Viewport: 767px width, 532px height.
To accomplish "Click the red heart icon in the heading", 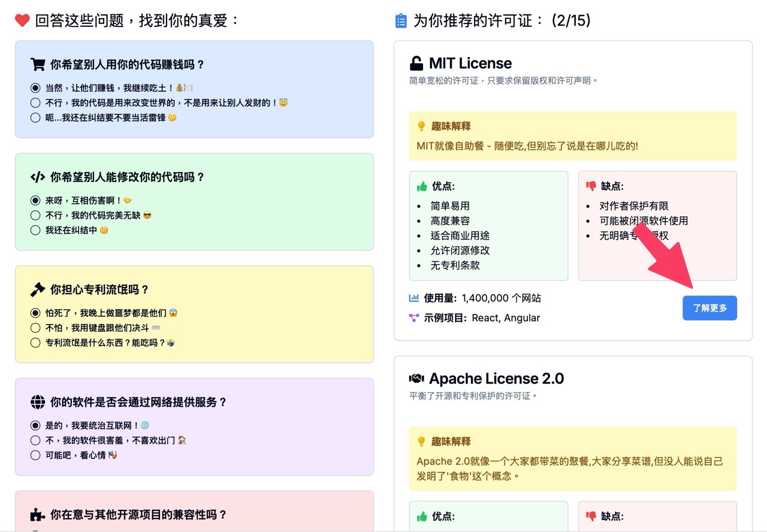I will point(22,21).
